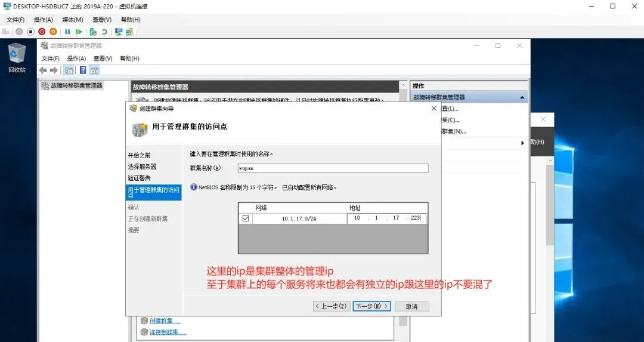644x342 pixels.
Task: Create a VM checkpoint
Action: click(x=93, y=32)
